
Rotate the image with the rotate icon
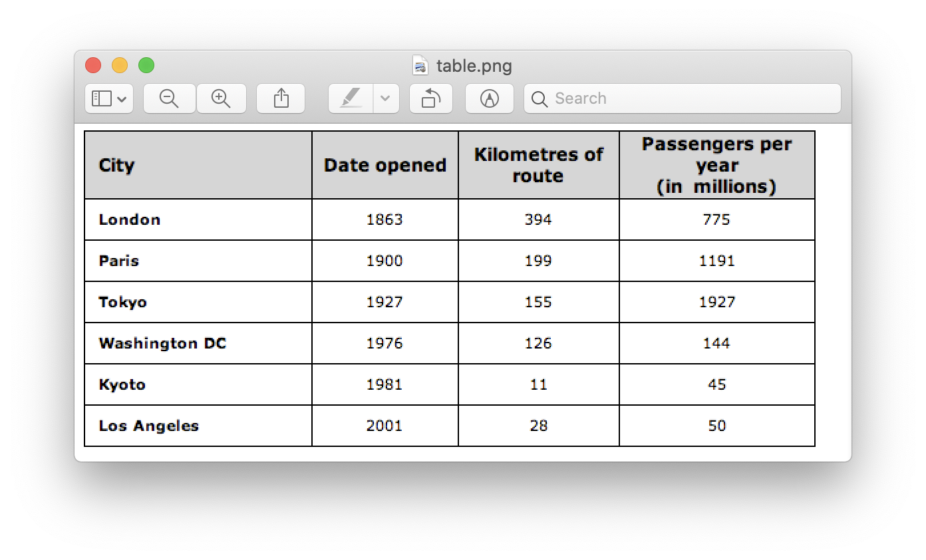pos(431,98)
